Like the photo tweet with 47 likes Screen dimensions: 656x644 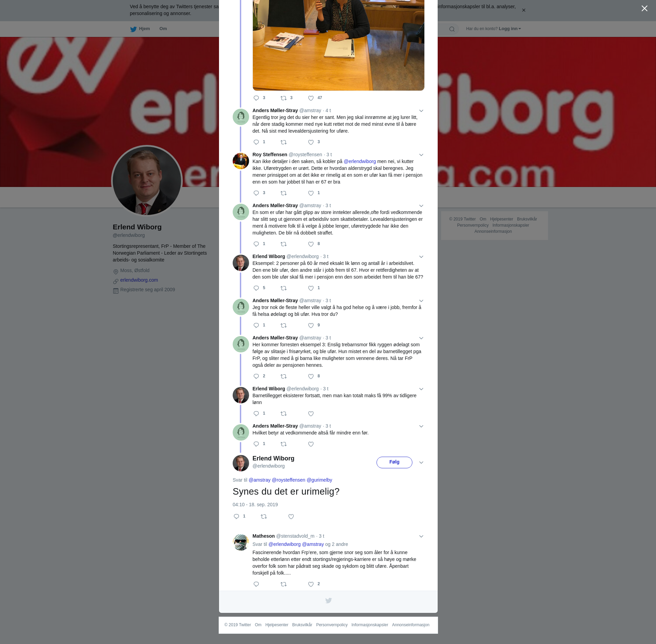pos(311,98)
